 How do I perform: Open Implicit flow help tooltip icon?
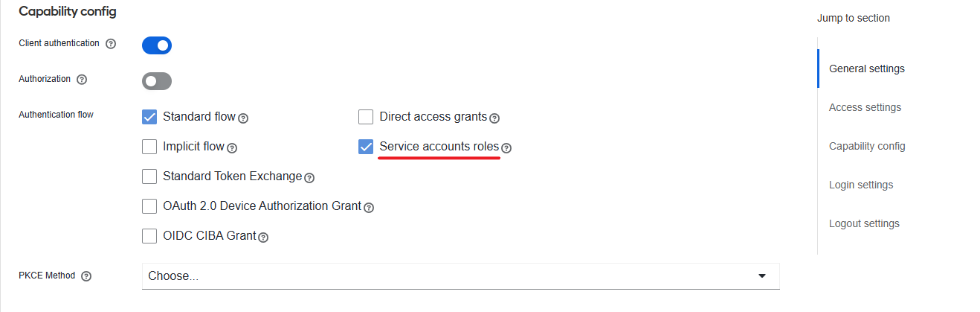pos(232,147)
